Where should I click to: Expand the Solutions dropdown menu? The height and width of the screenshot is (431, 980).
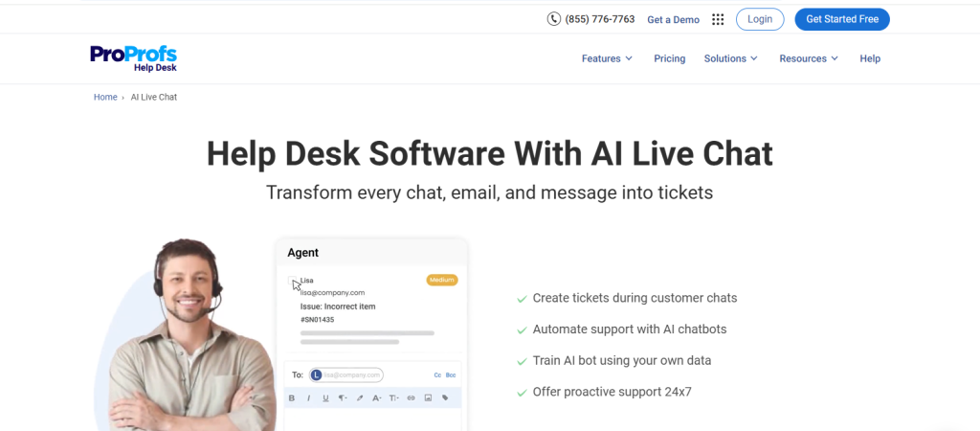pos(730,58)
